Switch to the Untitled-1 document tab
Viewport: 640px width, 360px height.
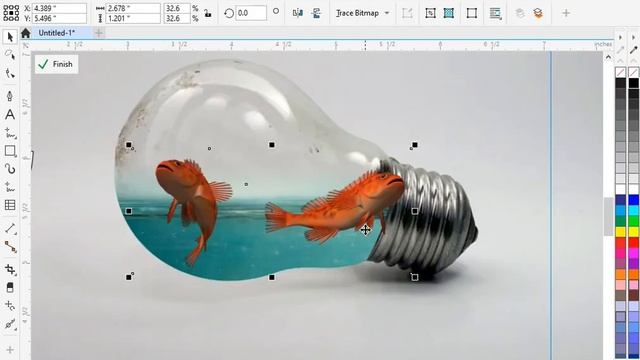(57, 33)
